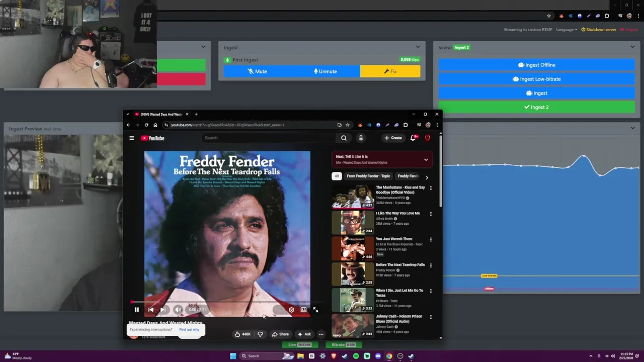Open the YouTube window's browser menu
Image resolution: width=644 pixels, height=362 pixels.
pyautogui.click(x=437, y=125)
